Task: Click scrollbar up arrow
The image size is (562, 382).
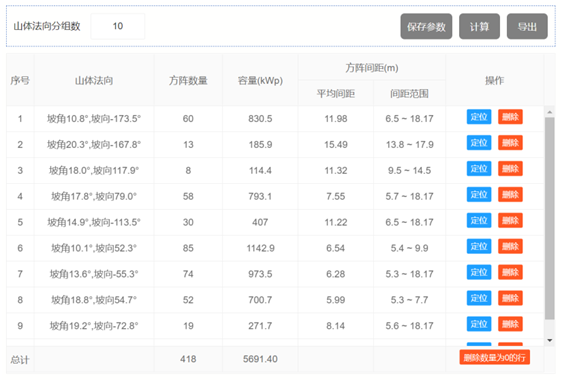Action: click(549, 112)
